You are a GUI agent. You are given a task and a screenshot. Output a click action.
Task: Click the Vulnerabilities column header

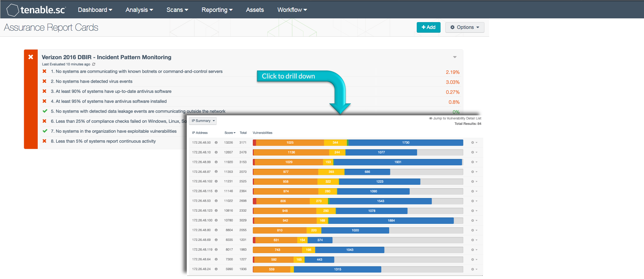coord(263,133)
